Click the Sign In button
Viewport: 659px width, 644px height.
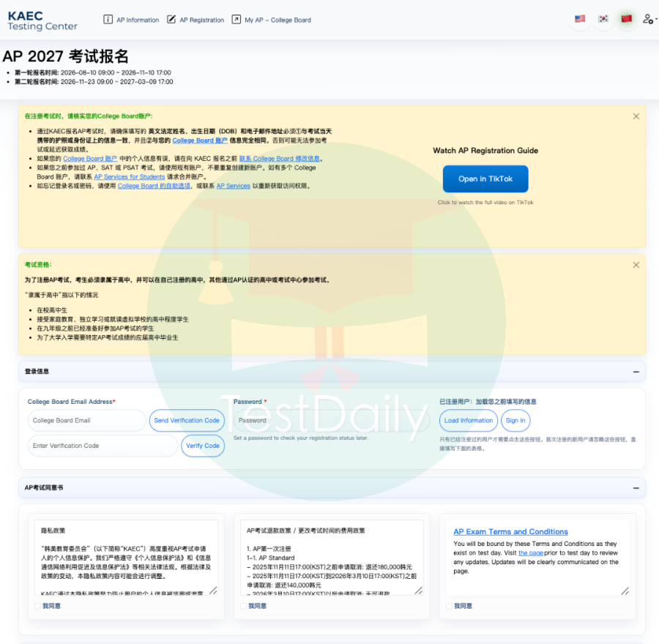click(515, 421)
